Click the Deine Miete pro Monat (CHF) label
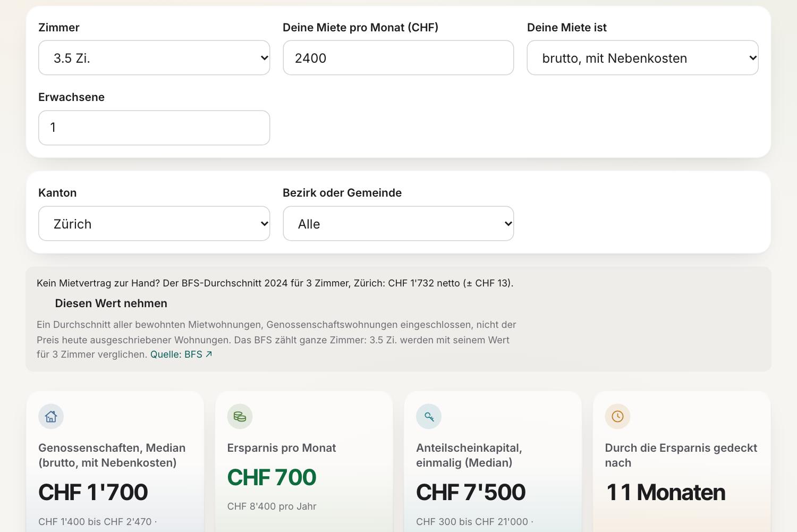Screen dimensions: 797x532 point(360,28)
